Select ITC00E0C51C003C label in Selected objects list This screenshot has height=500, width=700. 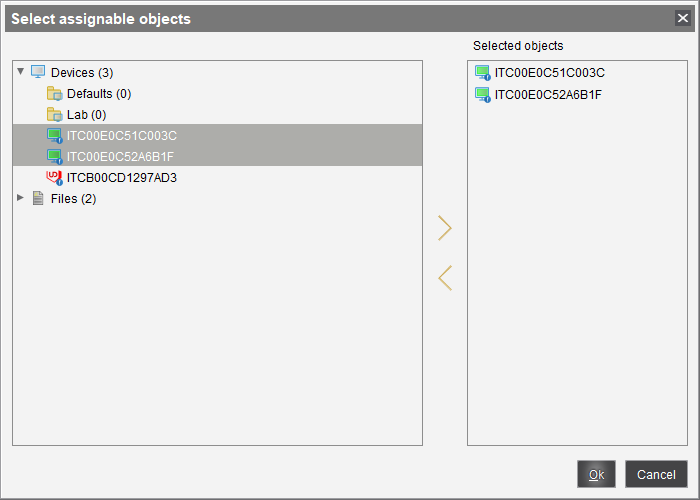[549, 73]
